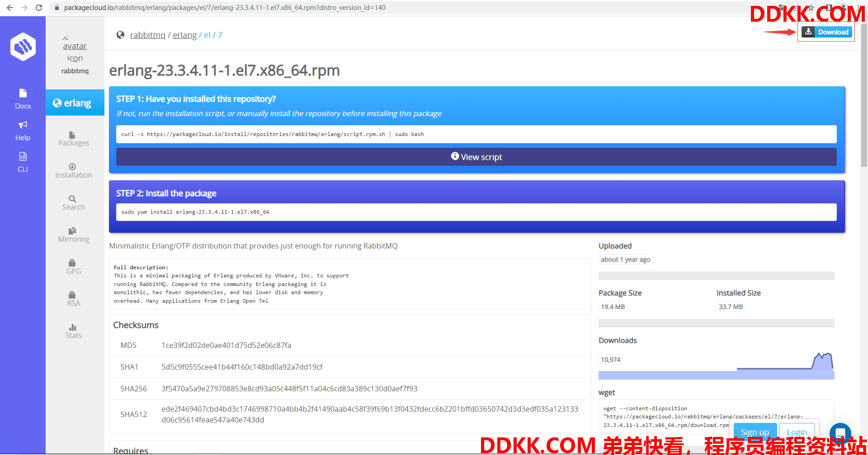Click the SHA512 checksum value
868x455 pixels.
pyautogui.click(x=370, y=414)
